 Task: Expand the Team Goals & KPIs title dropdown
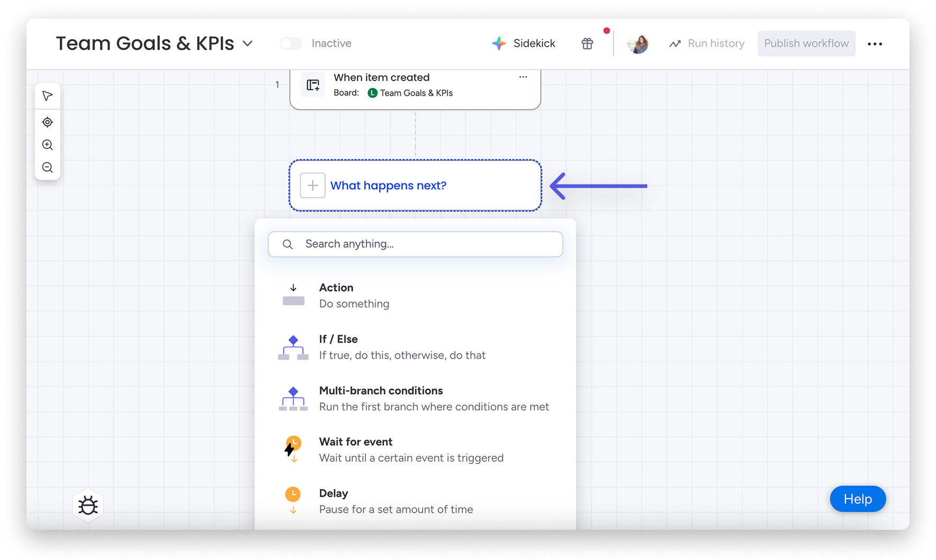point(247,43)
